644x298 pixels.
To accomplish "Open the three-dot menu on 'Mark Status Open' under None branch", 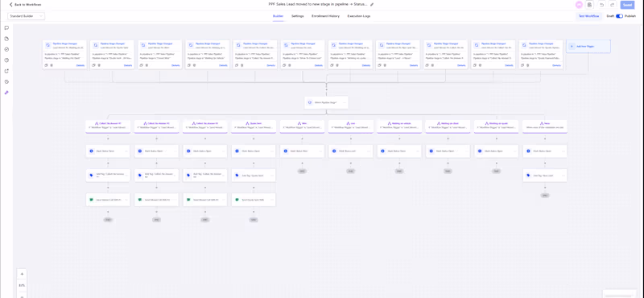I will pos(563,151).
